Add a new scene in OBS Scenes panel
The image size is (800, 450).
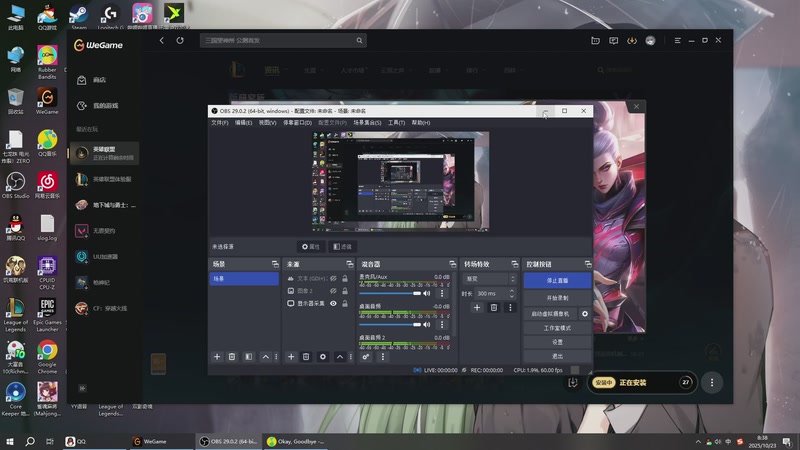pyautogui.click(x=217, y=357)
